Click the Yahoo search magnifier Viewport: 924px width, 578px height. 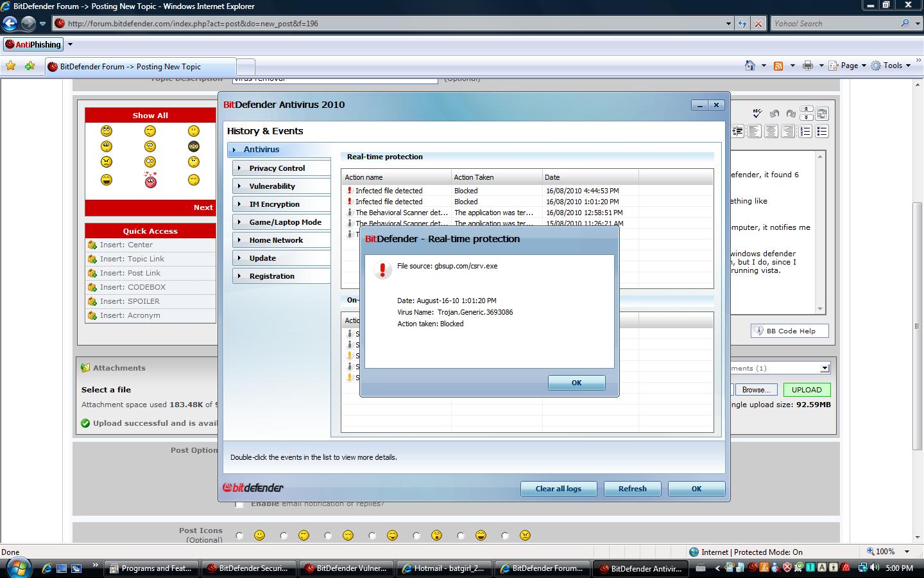click(x=905, y=24)
